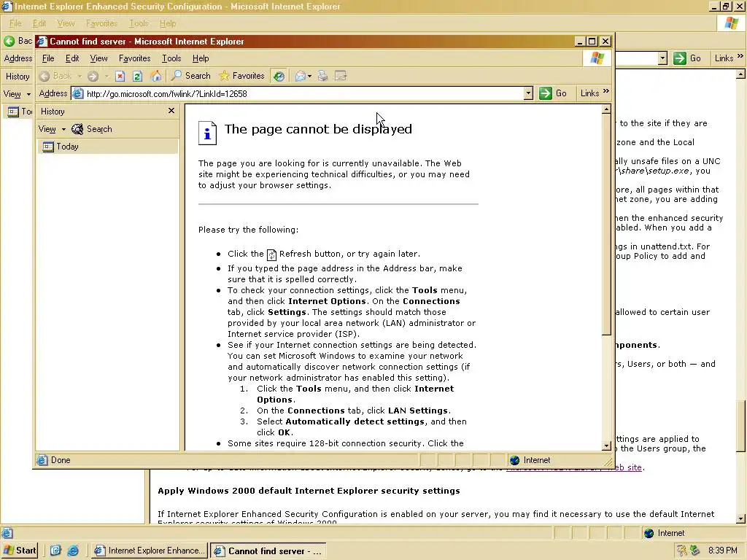Open the History pane View dropdown
Image resolution: width=747 pixels, height=560 pixels.
tap(52, 129)
